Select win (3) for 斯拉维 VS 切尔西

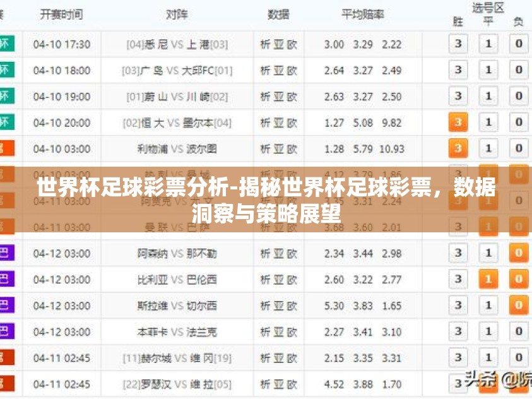click(x=458, y=306)
